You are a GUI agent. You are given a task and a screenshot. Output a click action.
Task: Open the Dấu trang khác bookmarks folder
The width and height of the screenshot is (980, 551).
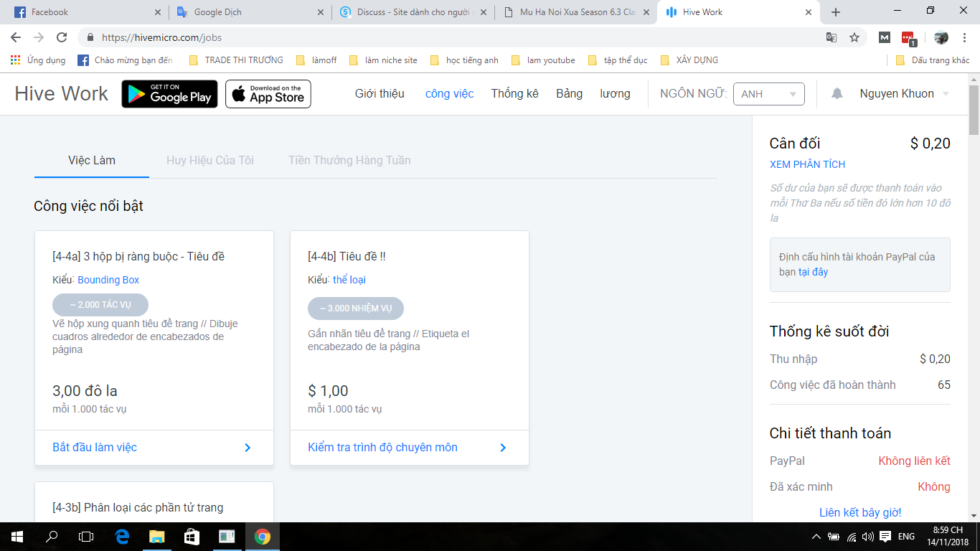pyautogui.click(x=933, y=60)
